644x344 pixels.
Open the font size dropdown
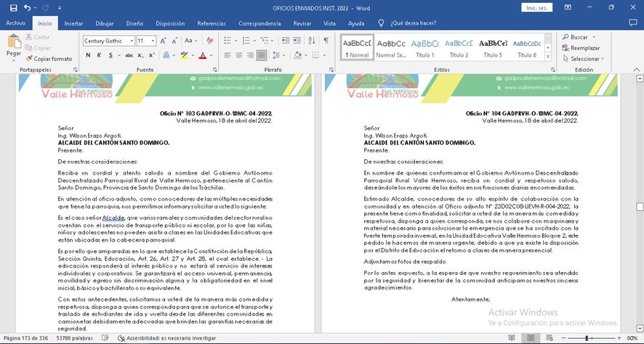point(153,41)
